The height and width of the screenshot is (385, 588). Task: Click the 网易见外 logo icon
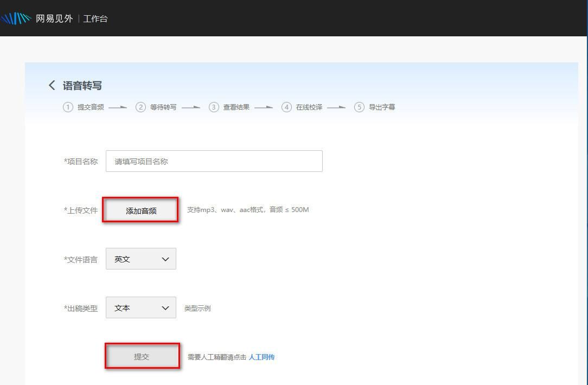point(15,18)
